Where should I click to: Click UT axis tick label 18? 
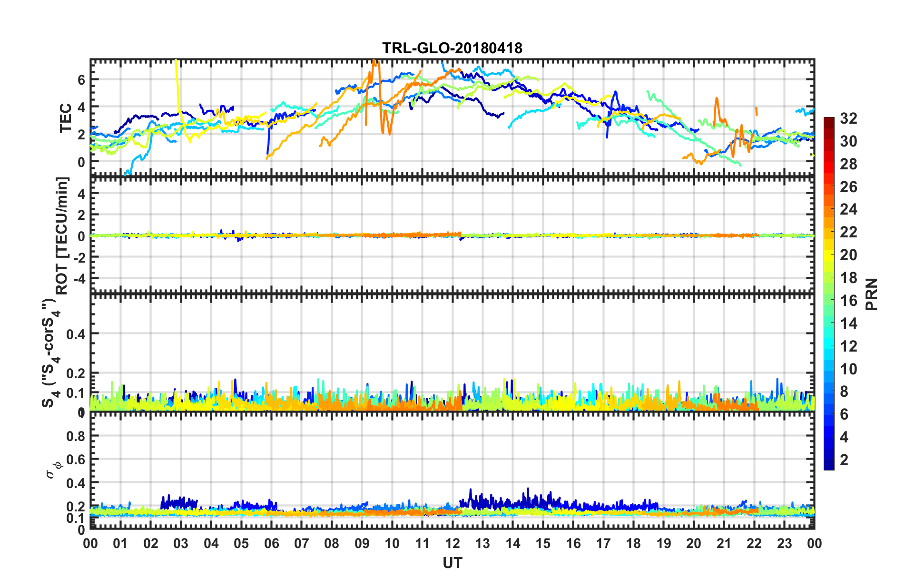coord(633,544)
